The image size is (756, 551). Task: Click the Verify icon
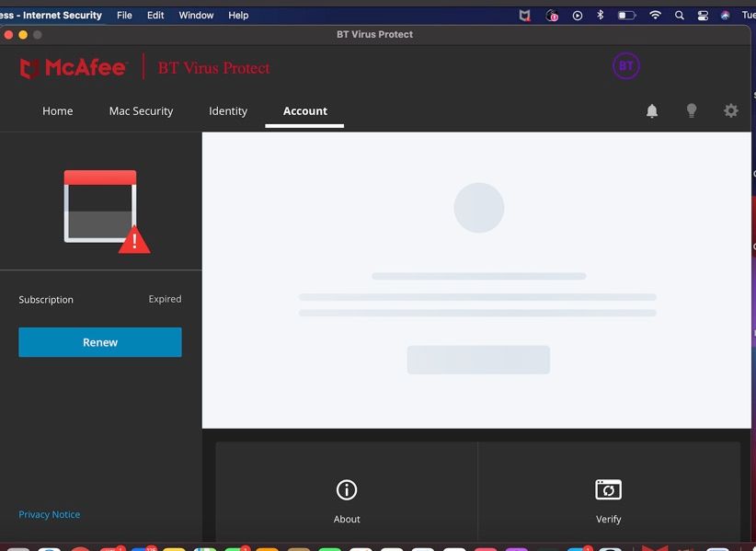pyautogui.click(x=608, y=490)
